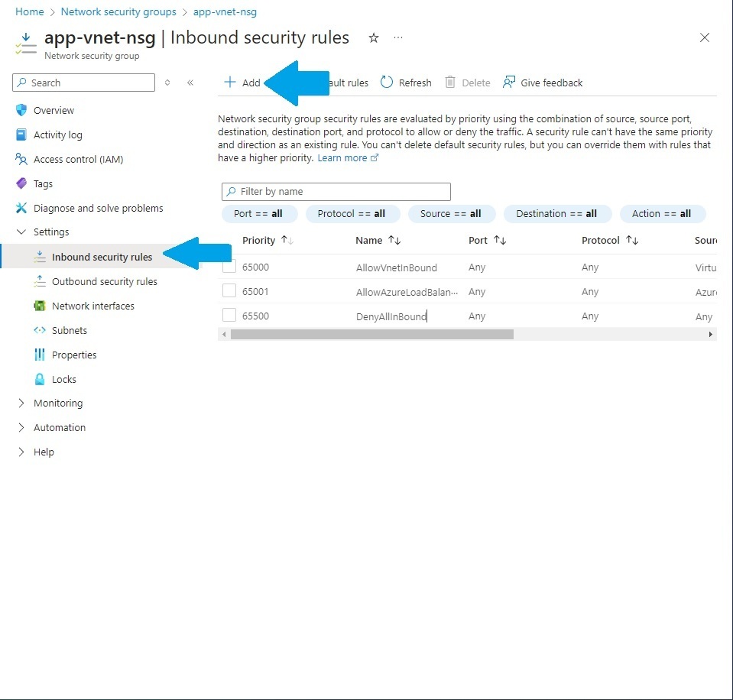Refresh the inbound security rules list
The height and width of the screenshot is (700, 733).
[x=405, y=82]
